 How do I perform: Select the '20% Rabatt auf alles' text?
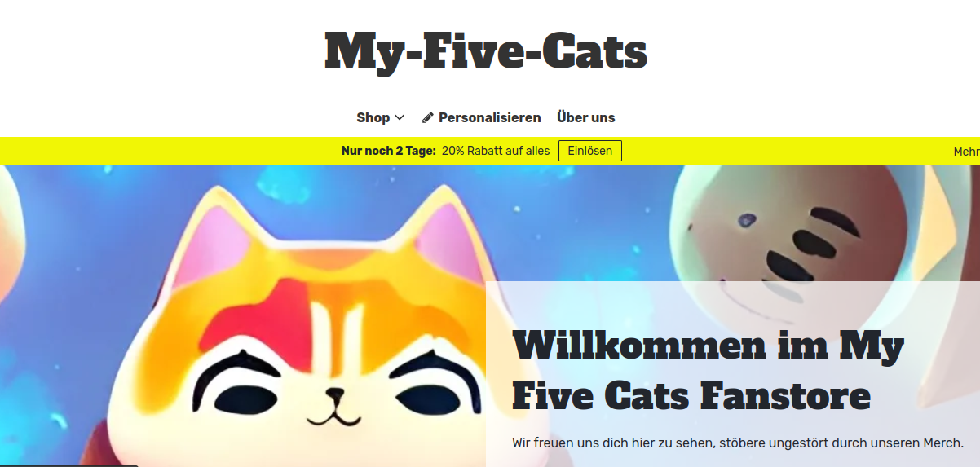(496, 151)
